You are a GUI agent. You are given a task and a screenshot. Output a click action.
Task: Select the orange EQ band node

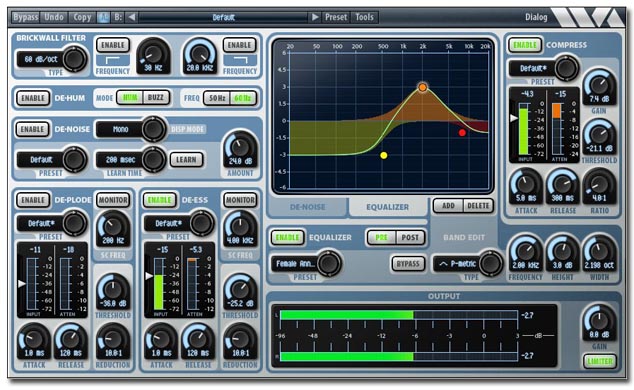point(423,87)
